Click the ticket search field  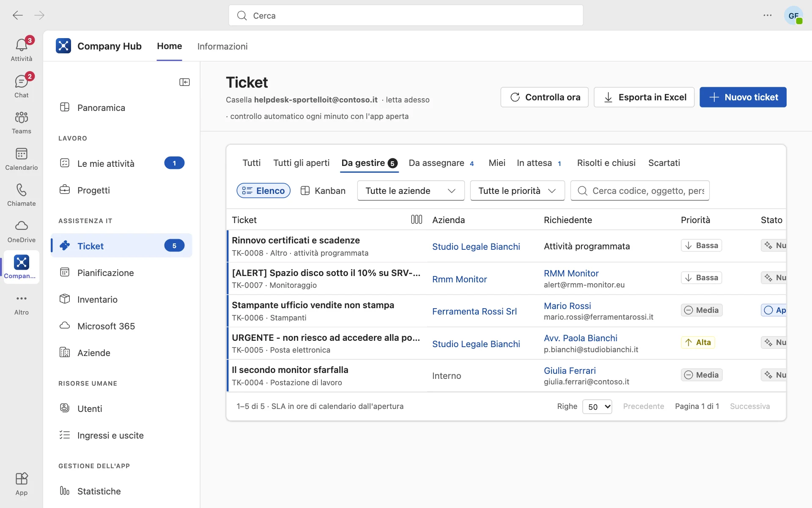coord(640,190)
